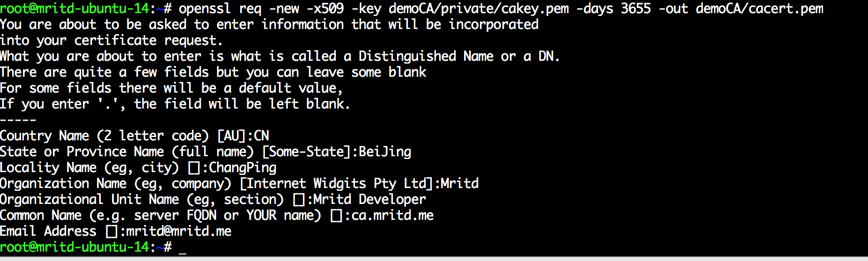
Task: Click the "3655" days value
Action: 636,8
